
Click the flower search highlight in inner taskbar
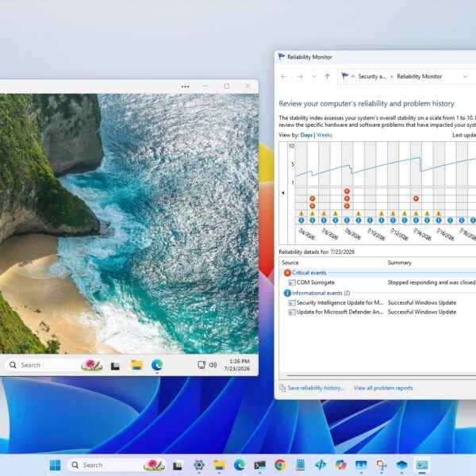pyautogui.click(x=92, y=365)
